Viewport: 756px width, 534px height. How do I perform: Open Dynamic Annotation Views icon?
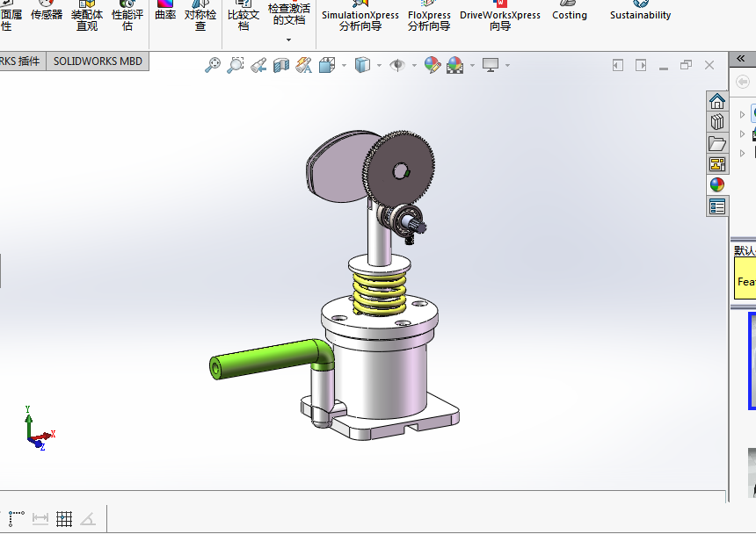coord(304,65)
